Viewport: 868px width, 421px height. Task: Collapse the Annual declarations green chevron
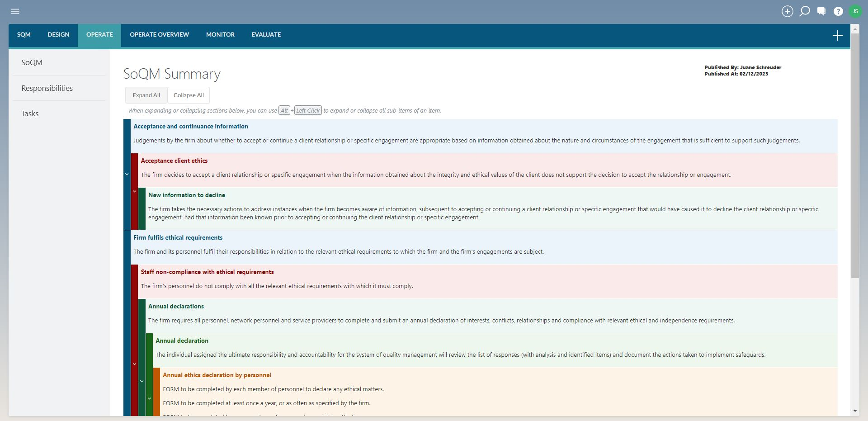click(x=142, y=381)
